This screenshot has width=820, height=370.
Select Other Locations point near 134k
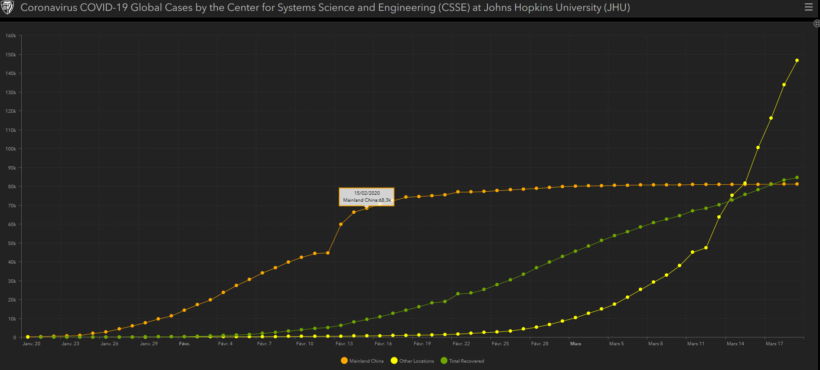click(x=784, y=85)
